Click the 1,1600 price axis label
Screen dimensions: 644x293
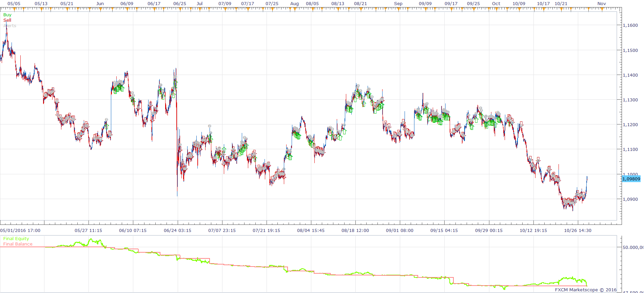pos(630,25)
